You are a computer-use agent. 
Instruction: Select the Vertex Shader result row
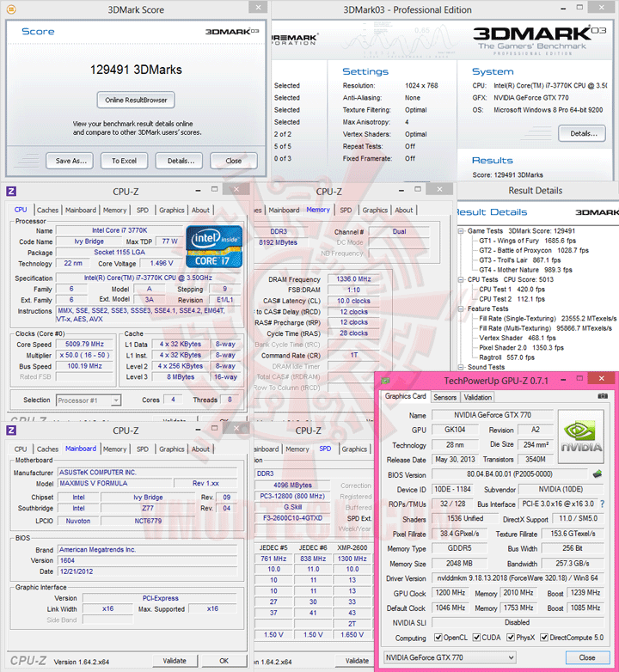(x=517, y=338)
